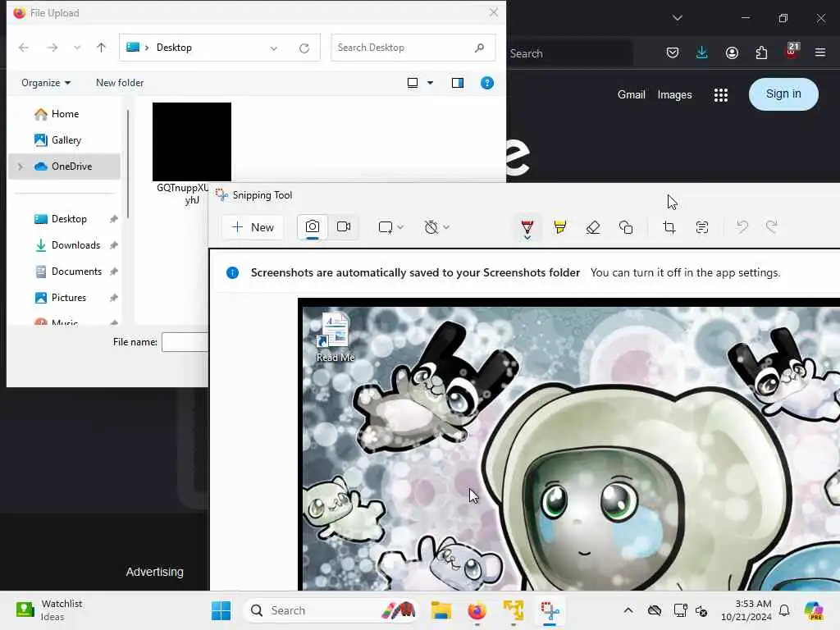Click the Firefox Search box
The width and height of the screenshot is (840, 630).
click(x=569, y=53)
